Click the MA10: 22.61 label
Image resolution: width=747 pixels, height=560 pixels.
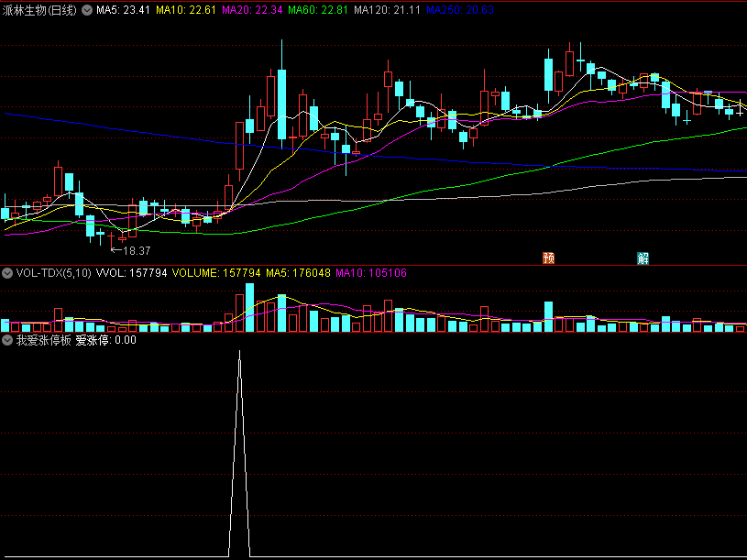(x=186, y=10)
